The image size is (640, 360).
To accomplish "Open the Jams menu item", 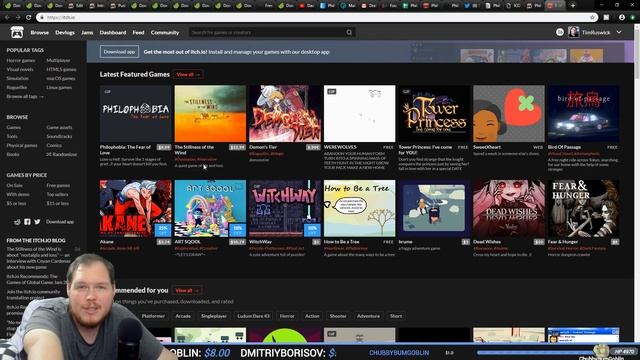I will point(87,33).
